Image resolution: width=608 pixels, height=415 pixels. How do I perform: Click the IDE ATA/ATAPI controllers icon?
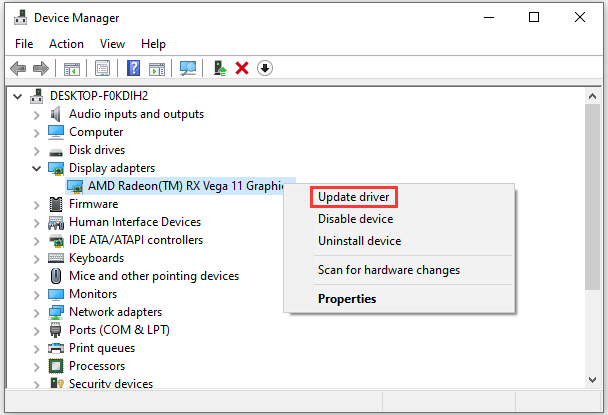(x=57, y=240)
